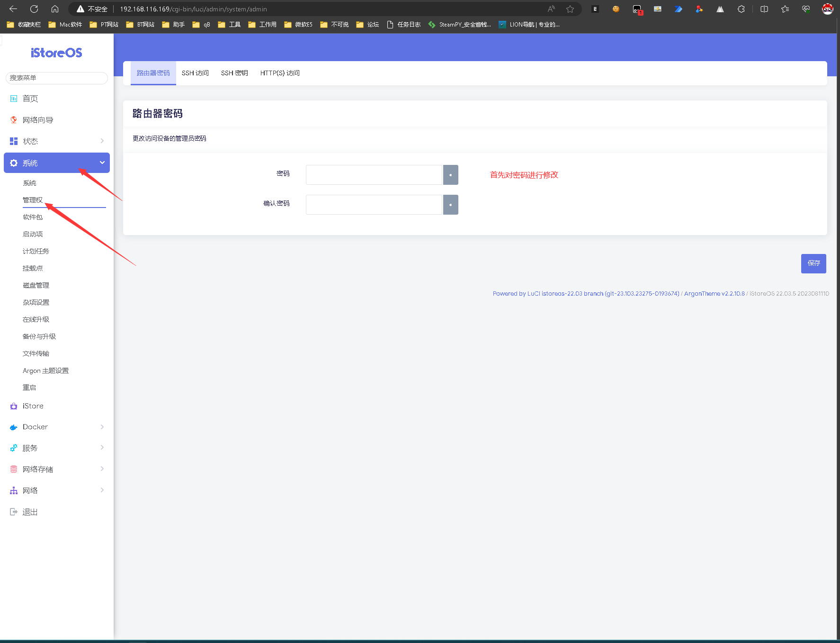This screenshot has height=643, width=840.
Task: Reveal the 密码 field using asterisk button
Action: (450, 175)
